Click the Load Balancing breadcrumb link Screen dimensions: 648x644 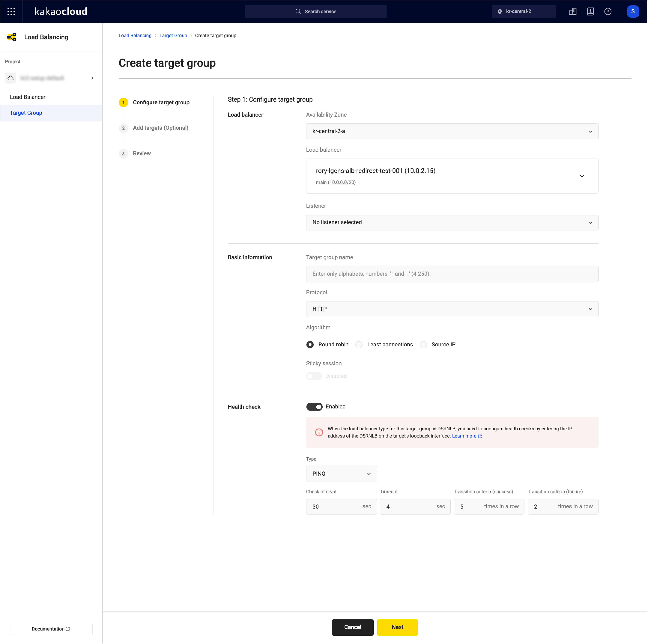click(135, 36)
